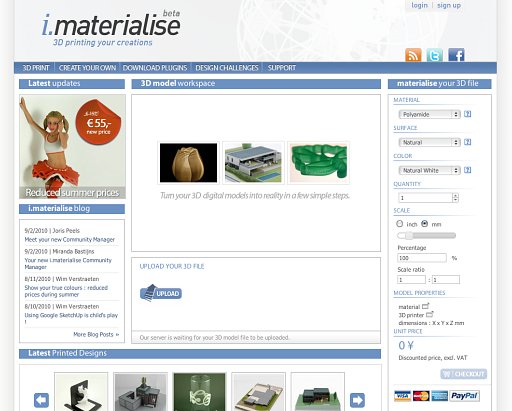Viewport: 512px width, 411px height.
Task: Open the Material dropdown showing Polyamide
Action: click(x=430, y=114)
